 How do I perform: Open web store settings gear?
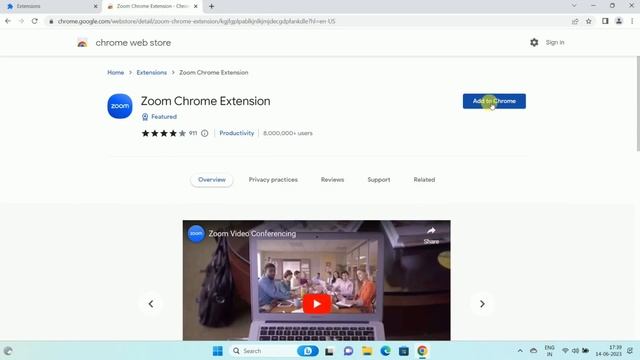534,42
